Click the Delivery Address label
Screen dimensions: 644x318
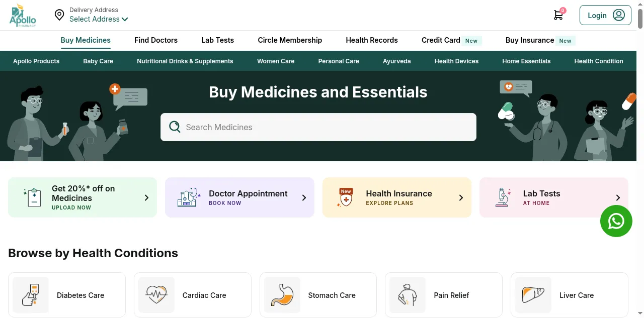click(x=94, y=10)
